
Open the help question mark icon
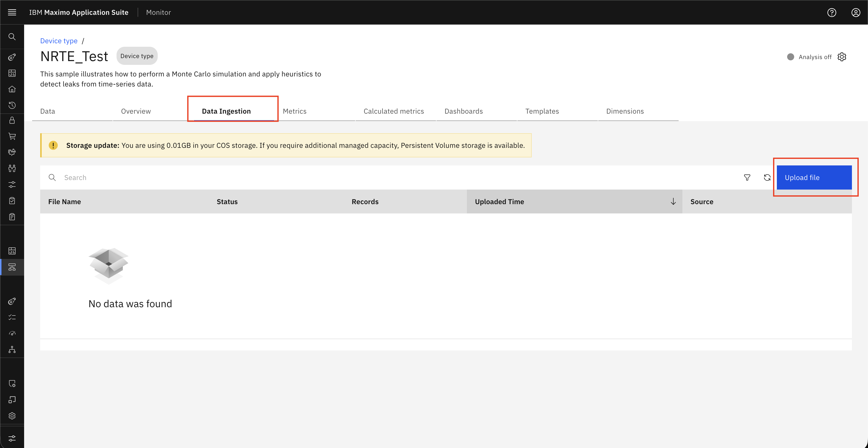[832, 13]
